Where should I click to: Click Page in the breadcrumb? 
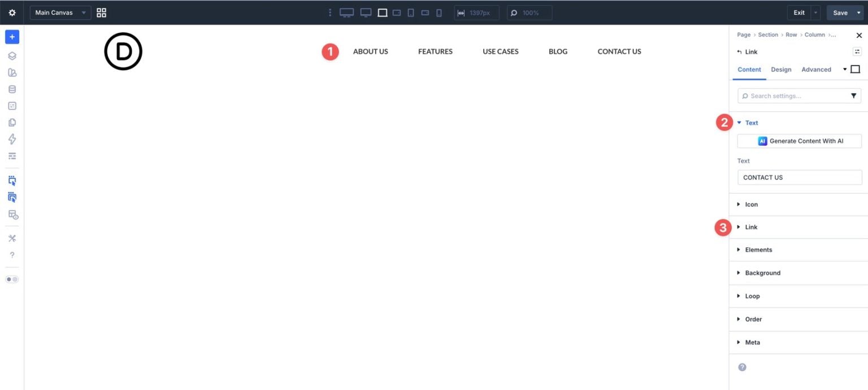pos(744,35)
